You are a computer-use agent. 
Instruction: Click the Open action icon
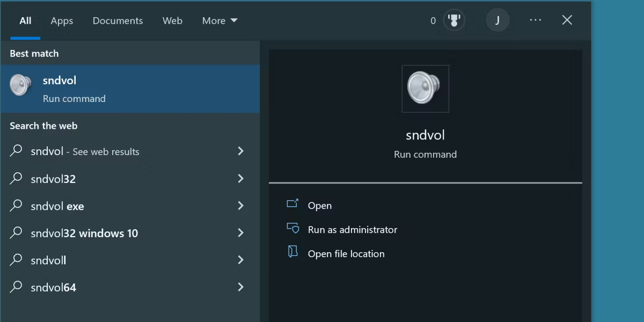pyautogui.click(x=292, y=204)
